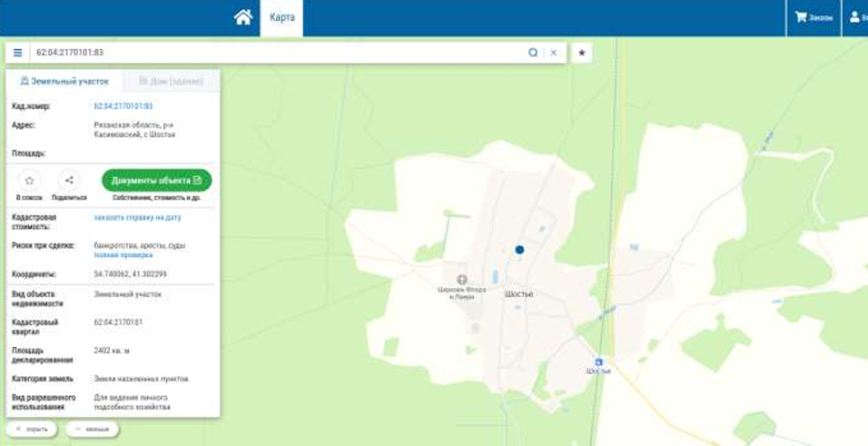Switch to the Дом (здание) tab
This screenshot has width=868, height=446.
click(171, 82)
